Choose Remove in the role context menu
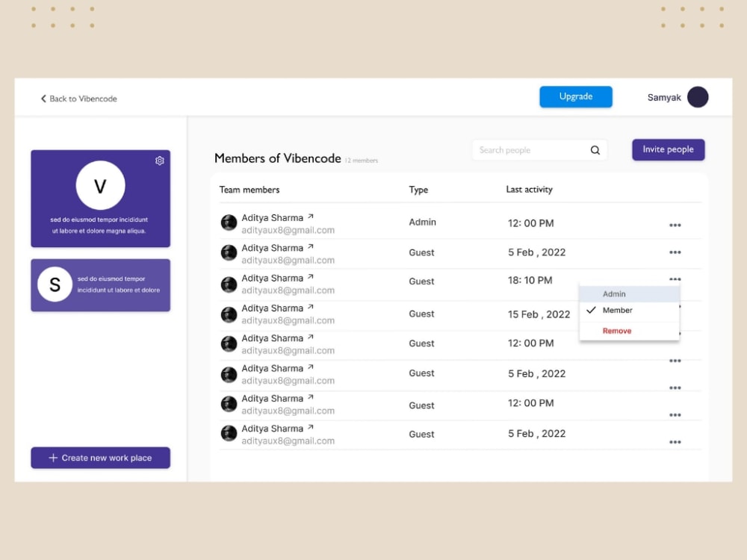The image size is (747, 560). click(629, 331)
